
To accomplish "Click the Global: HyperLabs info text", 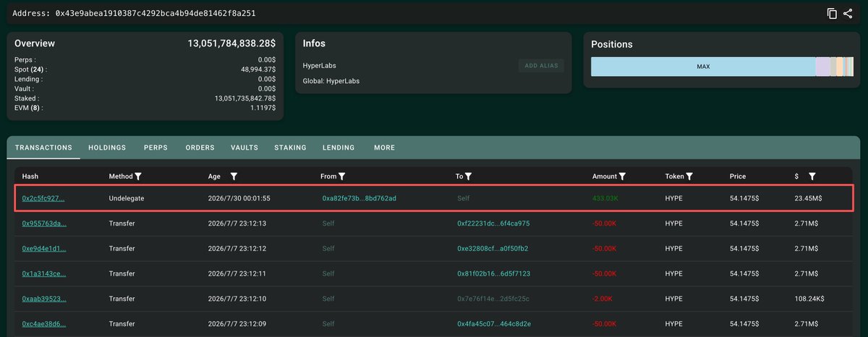I will (x=331, y=81).
